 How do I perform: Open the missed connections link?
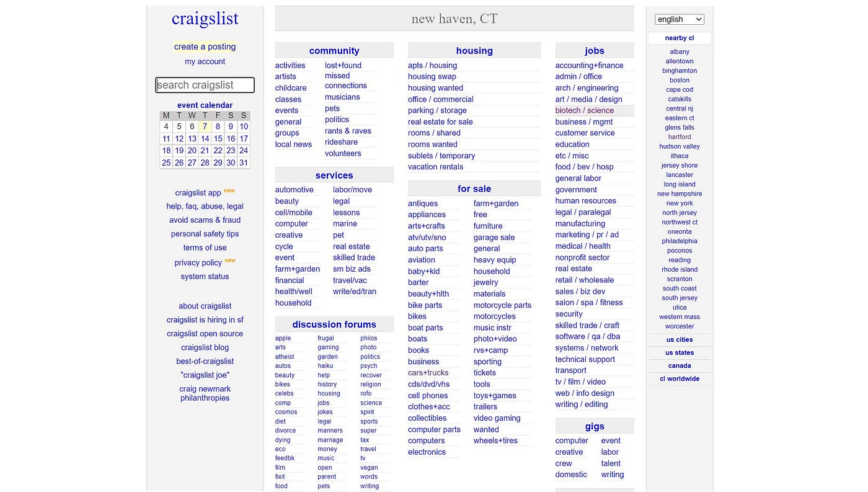point(346,81)
